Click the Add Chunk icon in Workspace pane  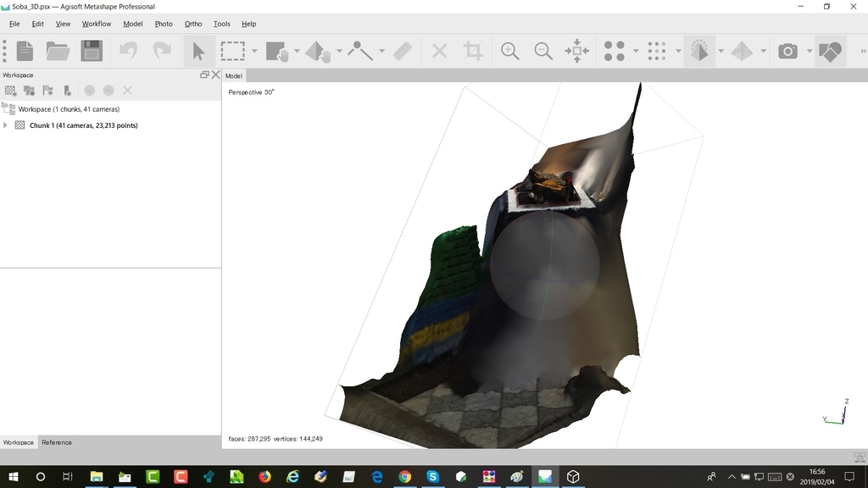(x=10, y=90)
